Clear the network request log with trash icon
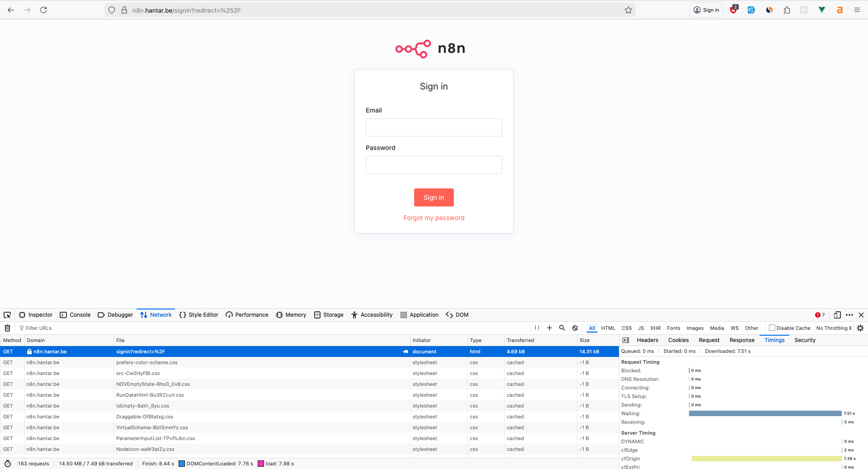 tap(7, 328)
